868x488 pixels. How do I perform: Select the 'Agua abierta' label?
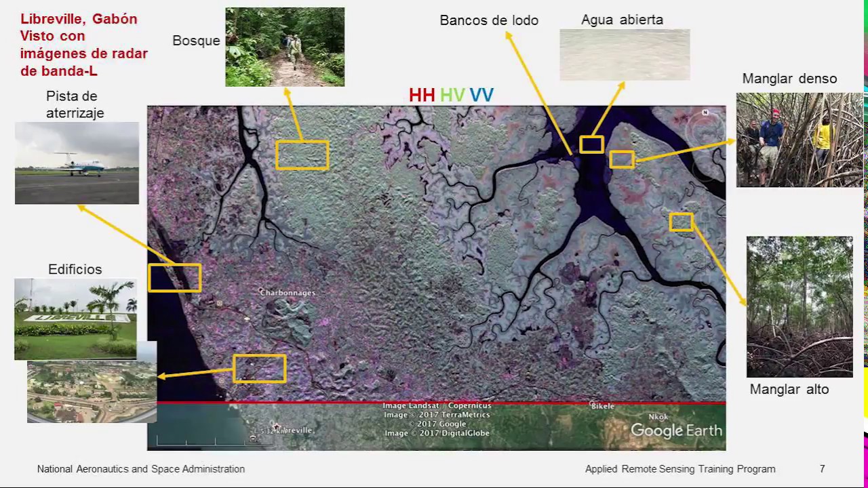pos(622,20)
